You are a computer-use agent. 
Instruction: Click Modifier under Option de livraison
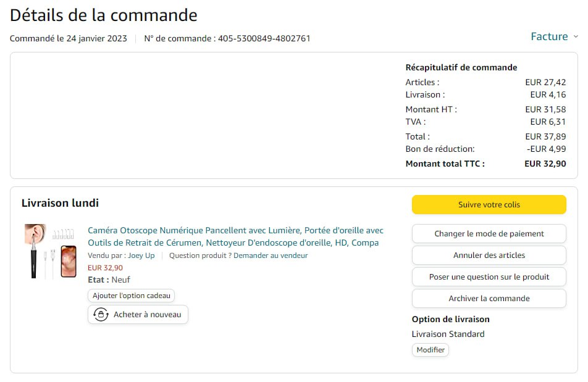(430, 350)
